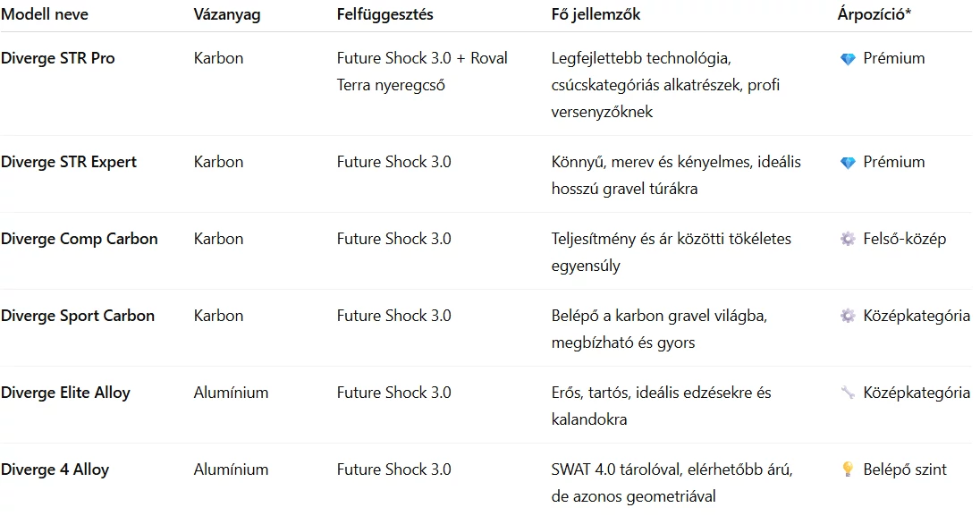Click the Diverge STR Pro model name

(58, 59)
